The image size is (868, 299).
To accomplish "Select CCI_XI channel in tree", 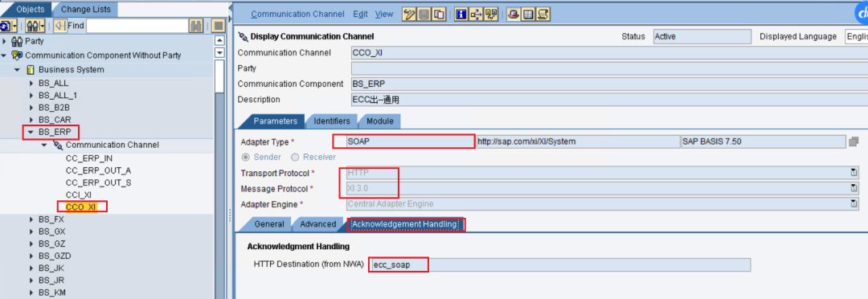I will pos(79,195).
